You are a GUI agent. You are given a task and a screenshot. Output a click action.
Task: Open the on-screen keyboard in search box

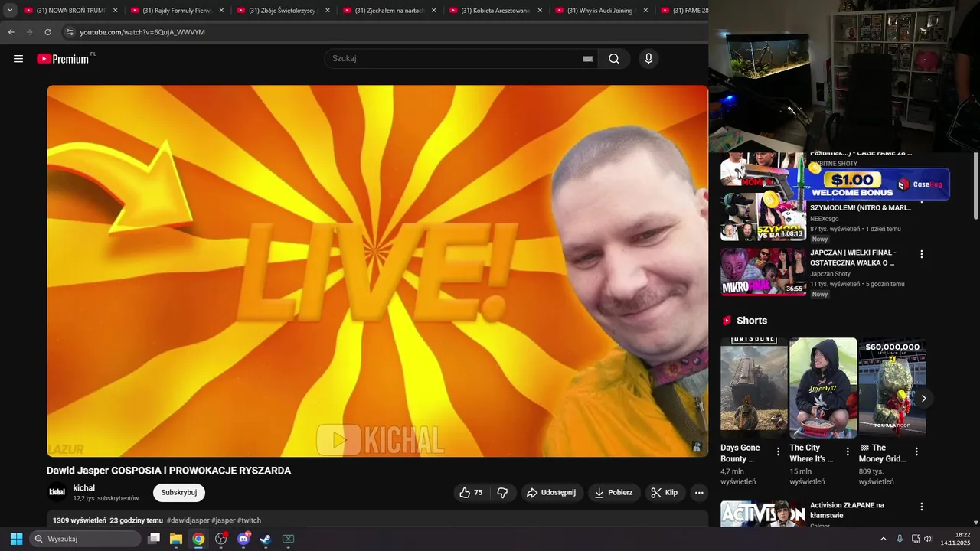click(x=588, y=59)
